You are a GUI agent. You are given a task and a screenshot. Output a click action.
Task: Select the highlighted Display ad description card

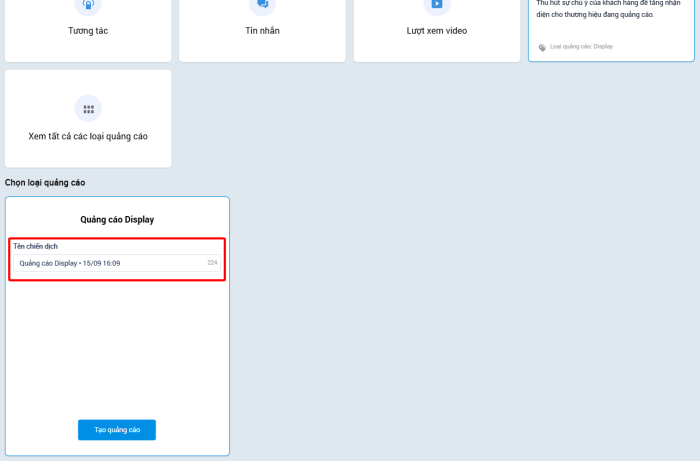(610, 30)
